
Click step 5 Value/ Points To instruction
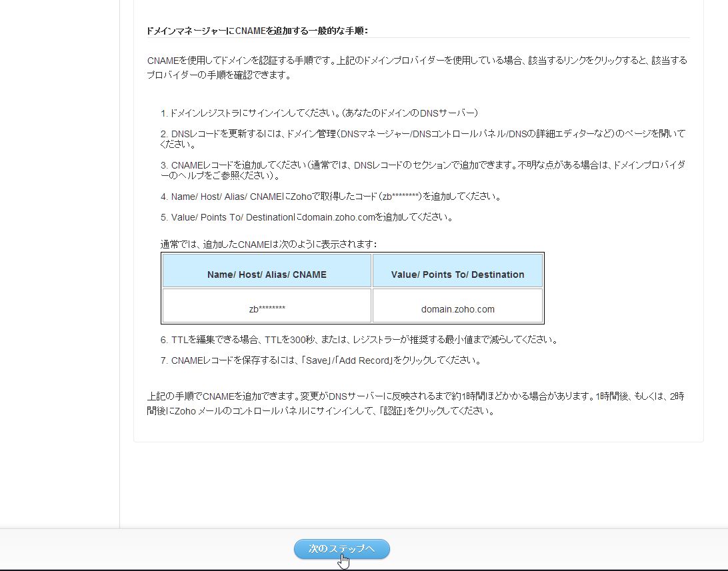307,217
